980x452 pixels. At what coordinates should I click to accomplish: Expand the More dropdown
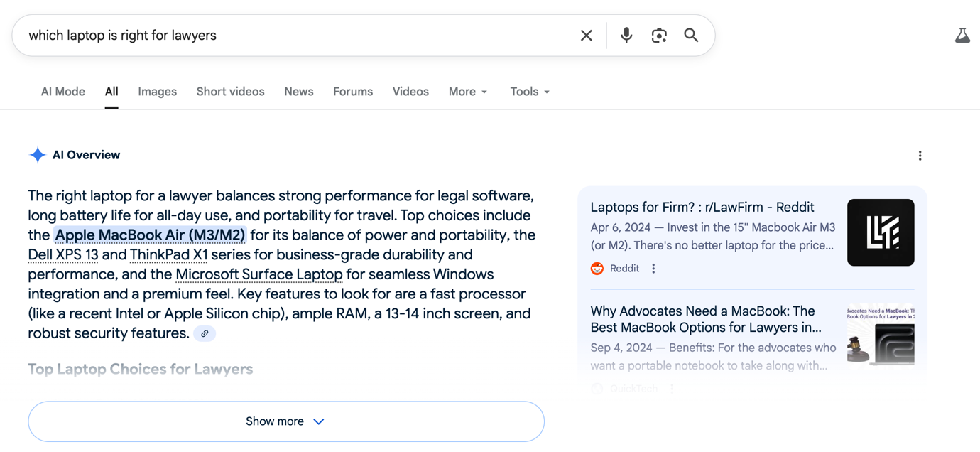point(467,92)
